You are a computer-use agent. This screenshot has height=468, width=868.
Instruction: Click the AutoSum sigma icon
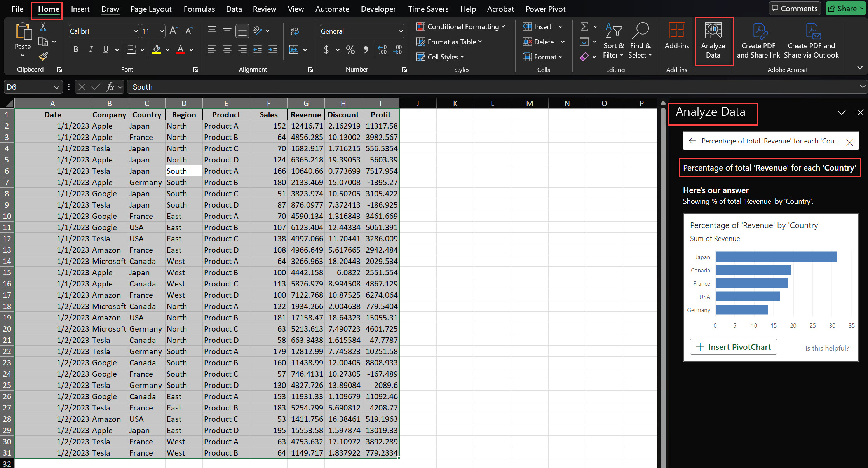pos(584,26)
